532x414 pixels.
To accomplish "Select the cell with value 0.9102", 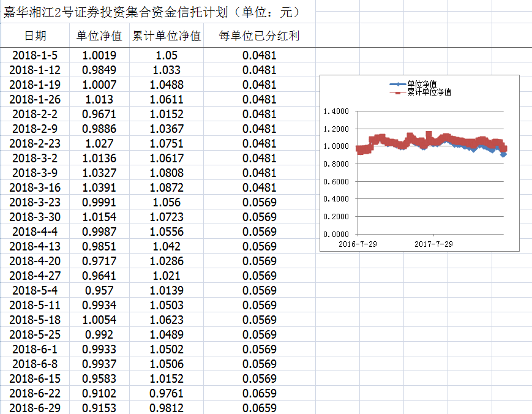I will pyautogui.click(x=99, y=393).
